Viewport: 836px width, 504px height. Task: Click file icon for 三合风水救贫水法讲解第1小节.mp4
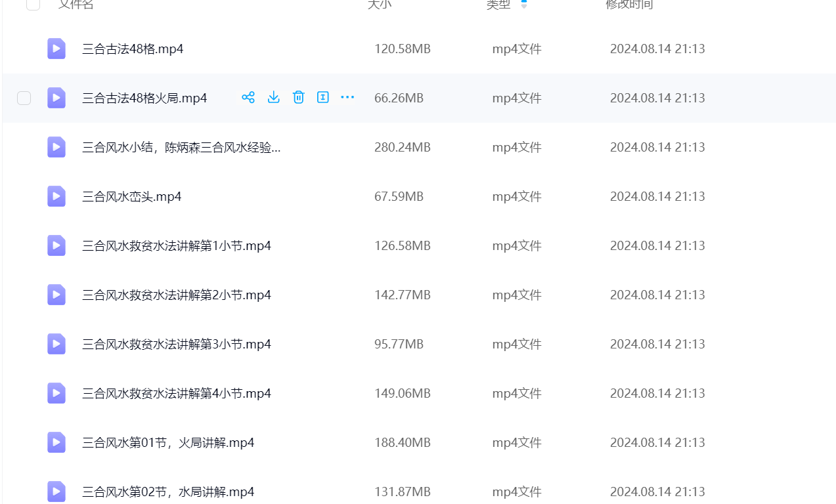56,245
